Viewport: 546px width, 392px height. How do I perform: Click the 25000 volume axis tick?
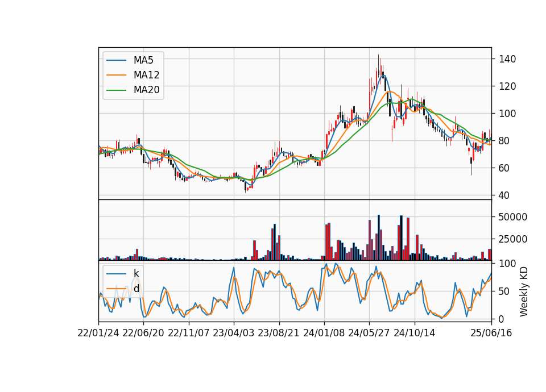point(513,239)
